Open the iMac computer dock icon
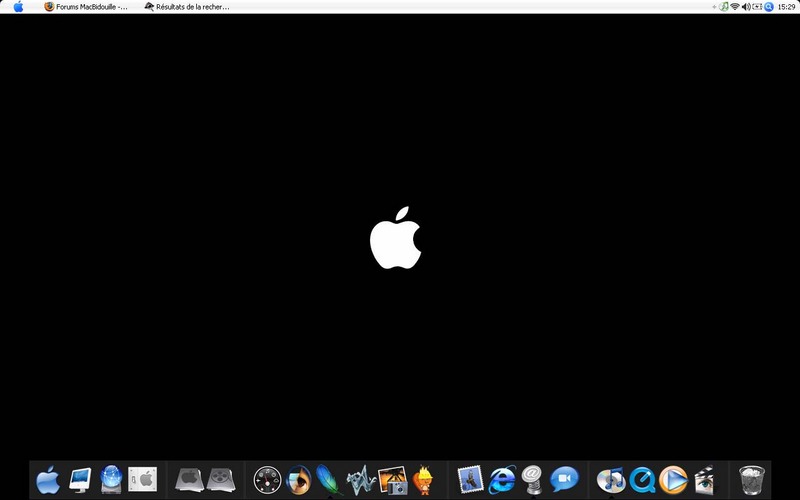Image resolution: width=800 pixels, height=500 pixels. tap(80, 480)
